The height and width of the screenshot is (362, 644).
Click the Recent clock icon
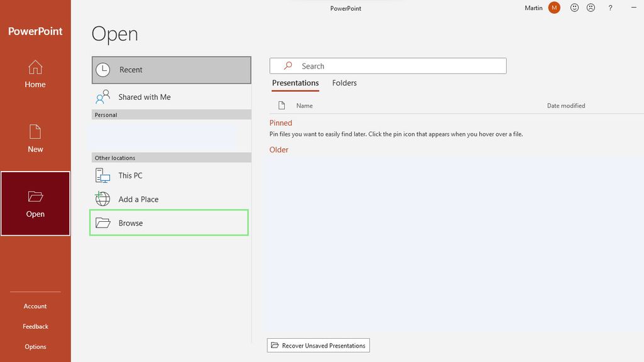[x=103, y=70]
